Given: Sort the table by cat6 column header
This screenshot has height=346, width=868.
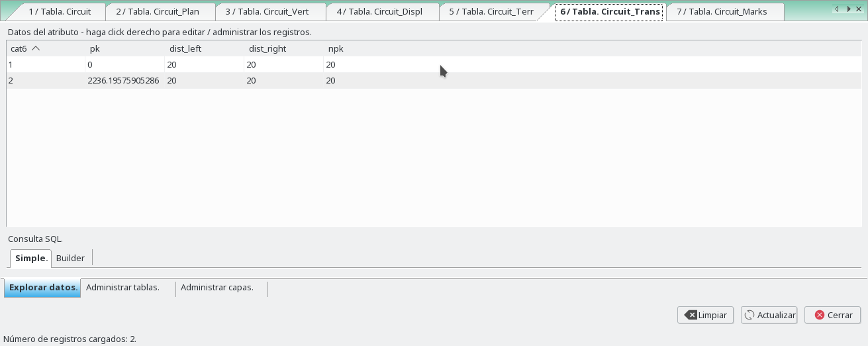Looking at the screenshot, I should [x=25, y=48].
